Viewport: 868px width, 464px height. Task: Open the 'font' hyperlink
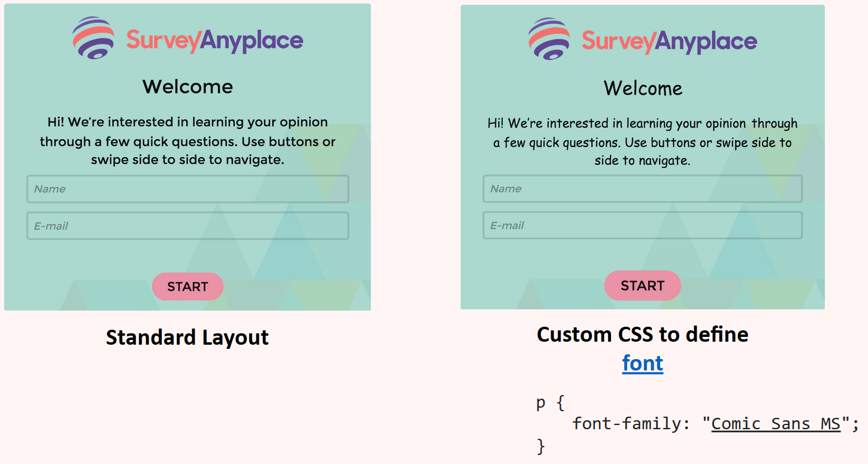[642, 363]
